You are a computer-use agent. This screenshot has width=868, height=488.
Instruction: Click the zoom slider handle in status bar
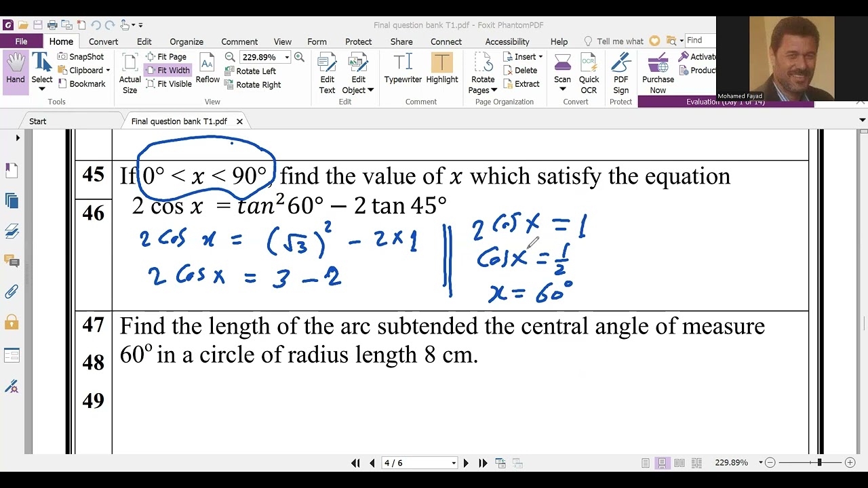(819, 463)
